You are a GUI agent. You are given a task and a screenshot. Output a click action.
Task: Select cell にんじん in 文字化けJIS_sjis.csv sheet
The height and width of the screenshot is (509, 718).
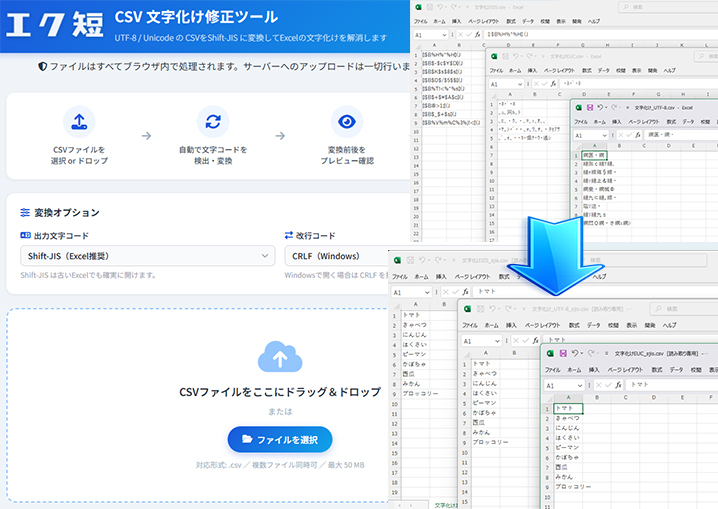[414, 335]
